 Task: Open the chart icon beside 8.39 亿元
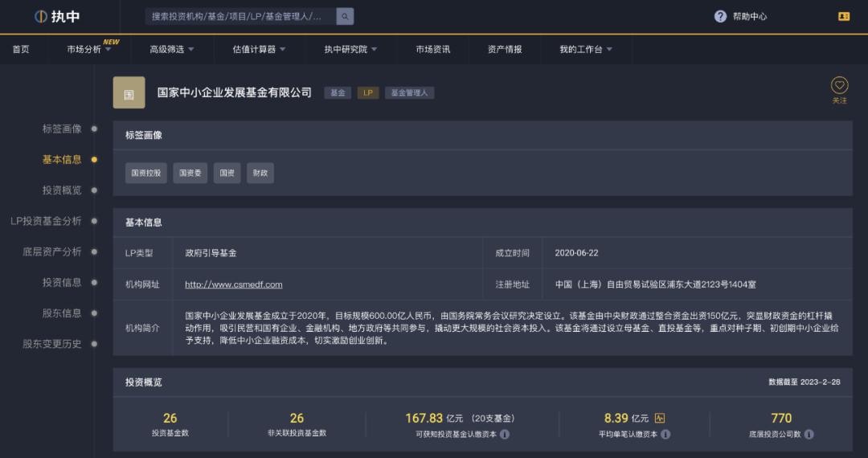click(x=659, y=418)
